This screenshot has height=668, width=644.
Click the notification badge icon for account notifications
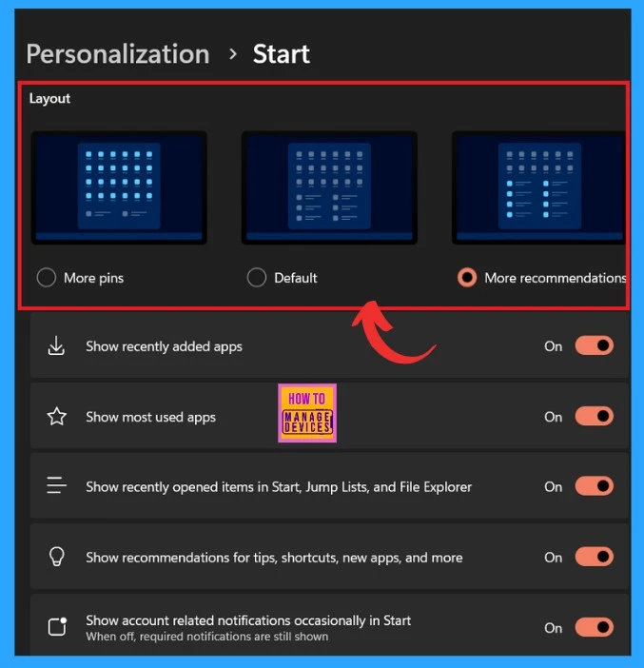click(57, 626)
